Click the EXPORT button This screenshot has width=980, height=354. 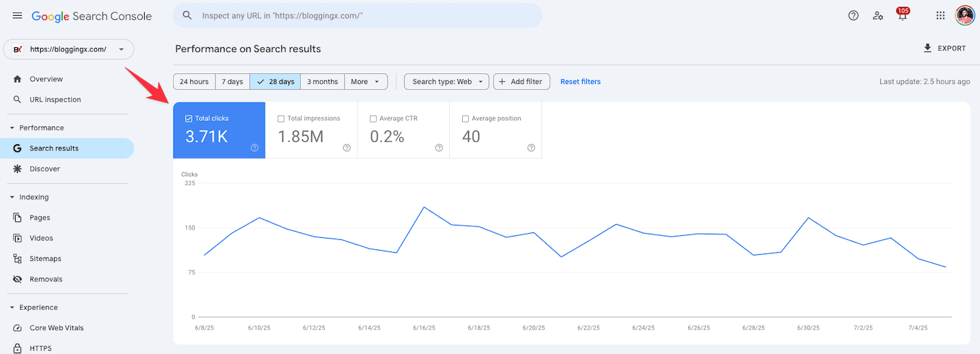coord(945,49)
